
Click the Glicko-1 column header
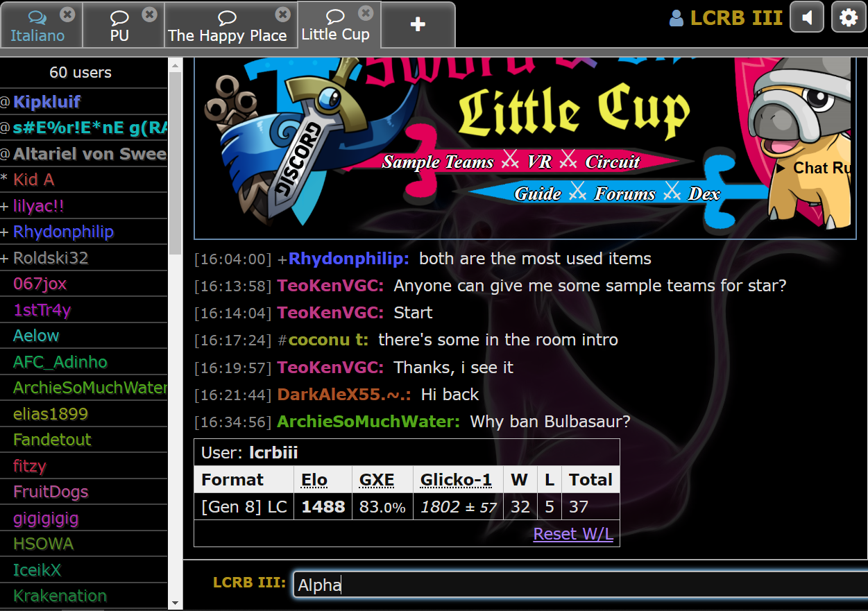(x=457, y=480)
